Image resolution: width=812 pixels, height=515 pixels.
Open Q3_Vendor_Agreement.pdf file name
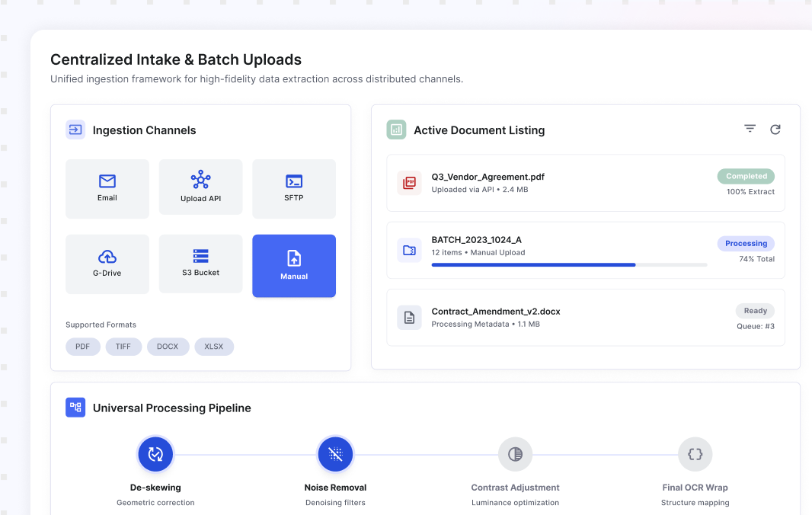click(x=488, y=177)
